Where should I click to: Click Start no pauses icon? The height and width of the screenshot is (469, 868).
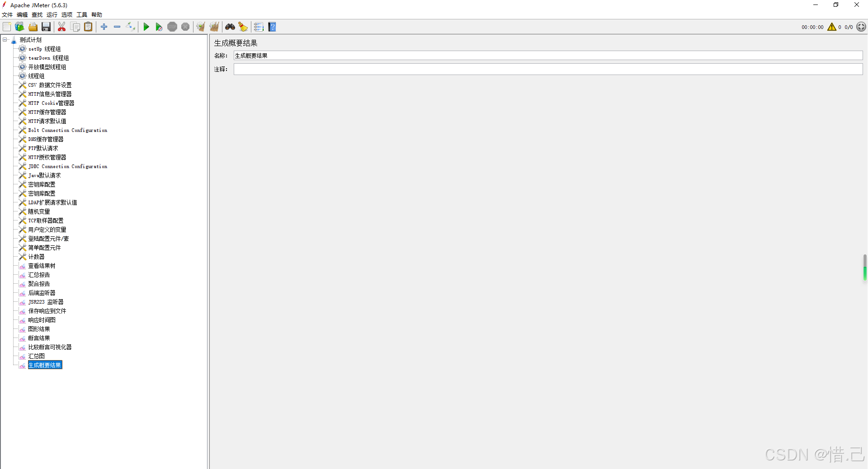pos(159,27)
